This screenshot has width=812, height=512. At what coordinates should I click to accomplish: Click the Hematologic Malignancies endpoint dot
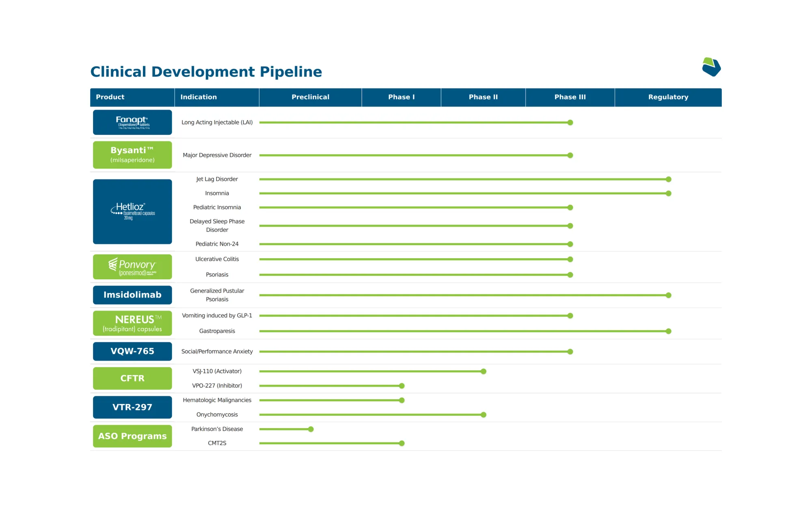pyautogui.click(x=402, y=400)
